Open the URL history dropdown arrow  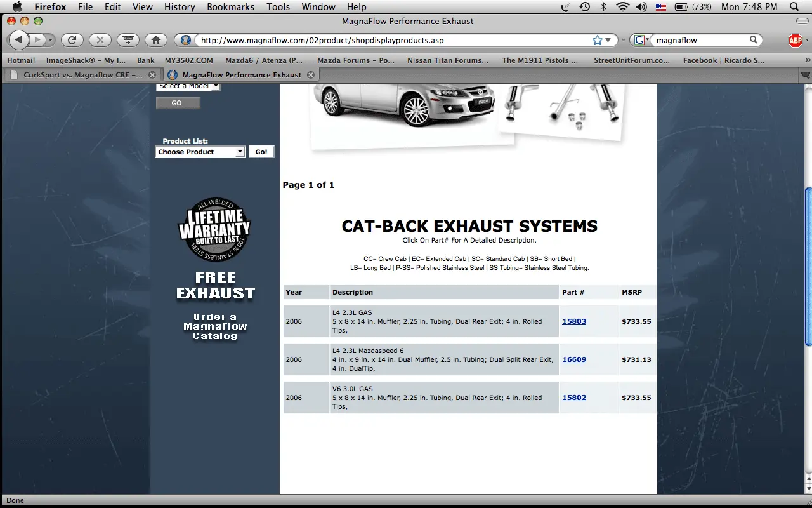[608, 40]
